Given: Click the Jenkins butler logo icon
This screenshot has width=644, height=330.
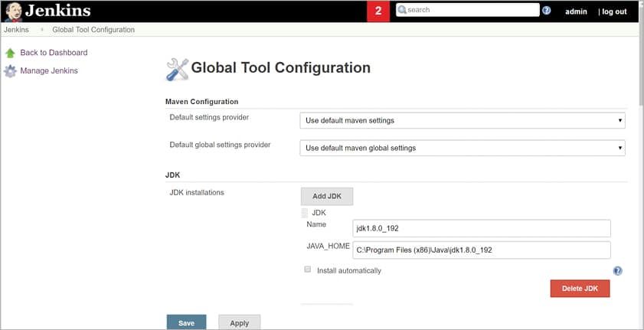Looking at the screenshot, I should 12,11.
